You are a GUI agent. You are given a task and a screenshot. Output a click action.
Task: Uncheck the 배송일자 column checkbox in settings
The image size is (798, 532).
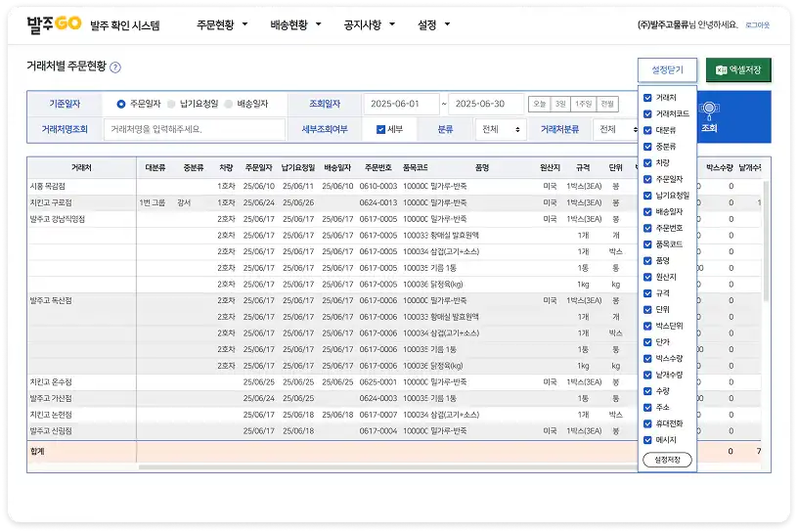pos(647,212)
